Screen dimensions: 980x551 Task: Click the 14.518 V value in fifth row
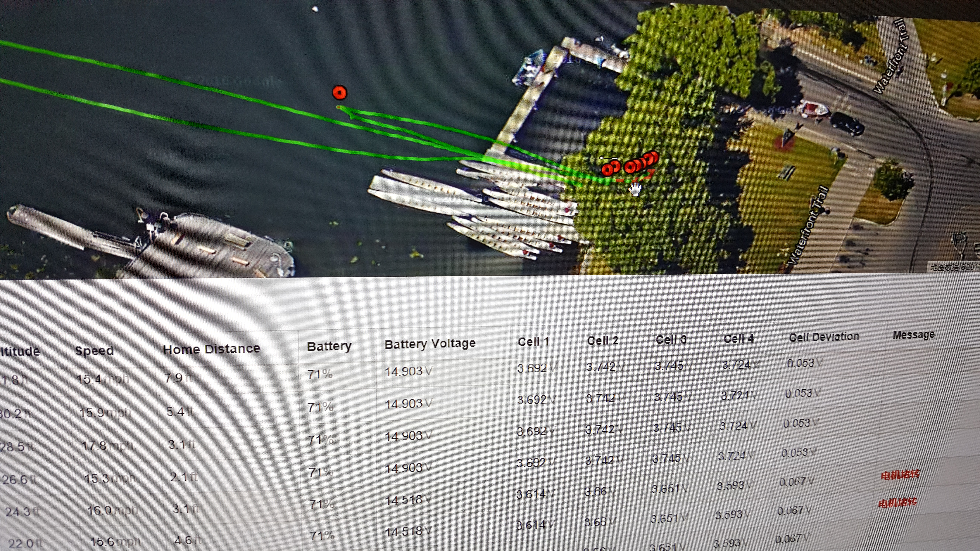pyautogui.click(x=408, y=500)
